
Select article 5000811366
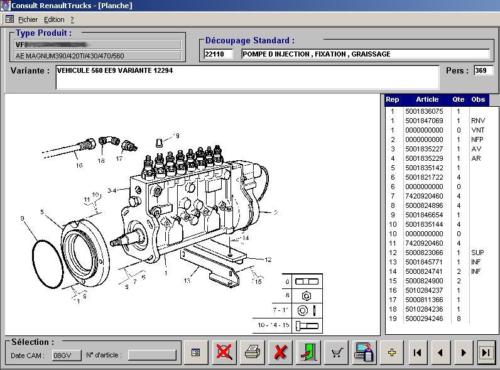click(x=424, y=300)
